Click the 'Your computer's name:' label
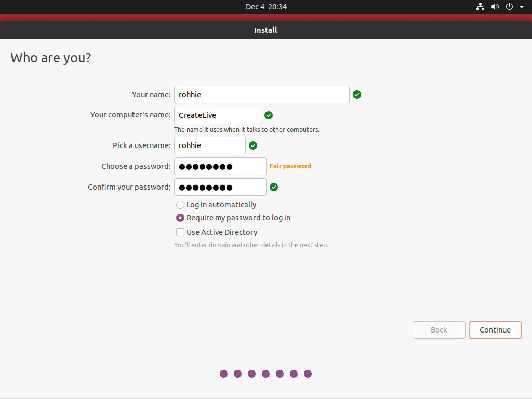Image resolution: width=532 pixels, height=399 pixels. click(130, 115)
